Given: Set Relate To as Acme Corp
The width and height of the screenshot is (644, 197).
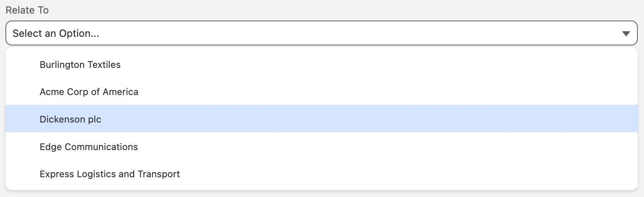Looking at the screenshot, I should tap(89, 92).
